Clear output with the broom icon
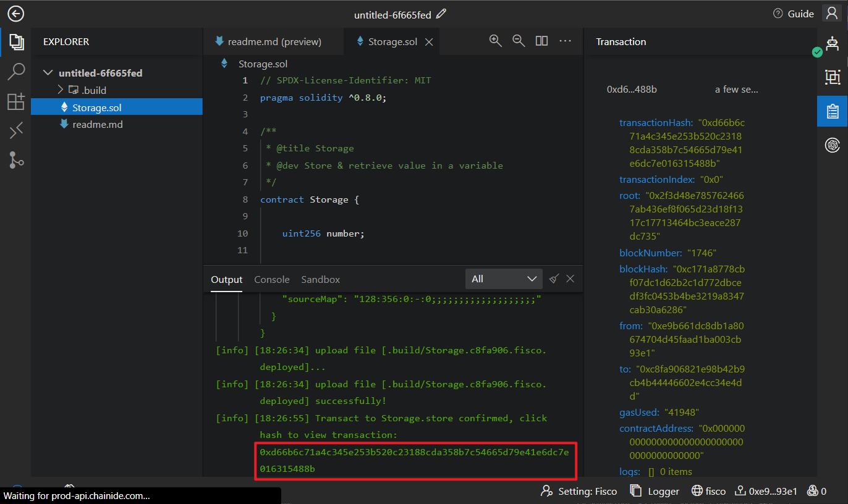Viewport: 848px width, 504px height. pyautogui.click(x=554, y=279)
